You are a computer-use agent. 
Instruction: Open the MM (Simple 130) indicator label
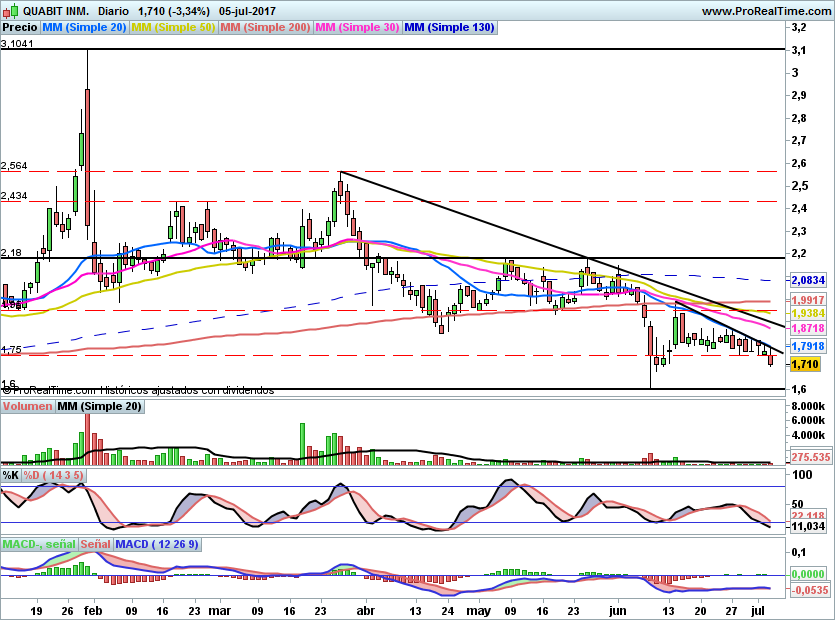point(449,28)
